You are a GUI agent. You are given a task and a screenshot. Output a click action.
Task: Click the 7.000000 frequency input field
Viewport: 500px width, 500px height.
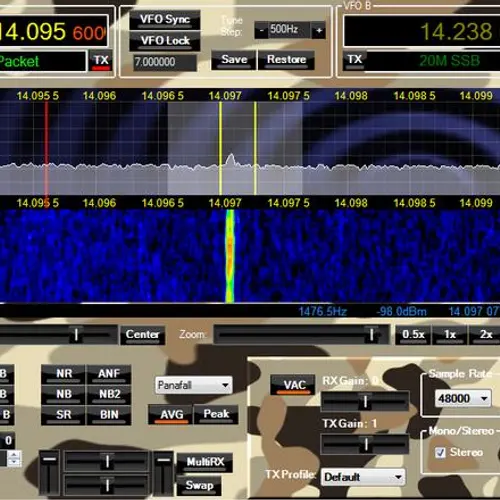coord(165,62)
